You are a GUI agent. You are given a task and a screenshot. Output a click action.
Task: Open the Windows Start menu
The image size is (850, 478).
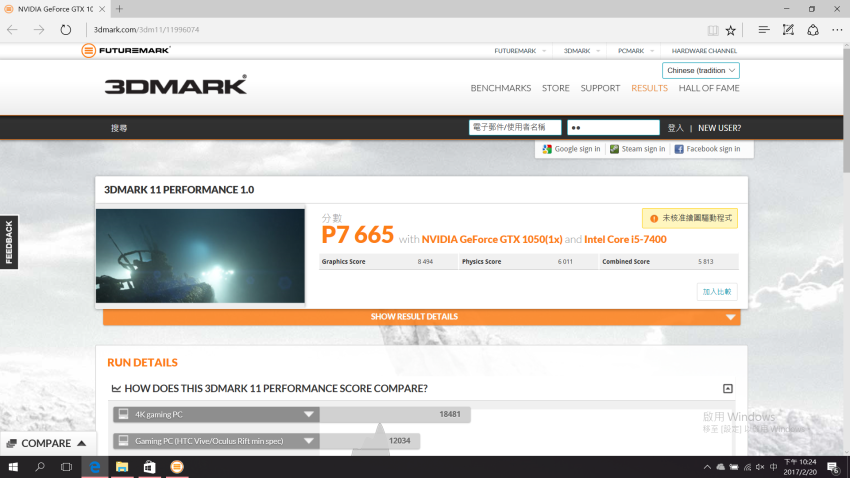click(x=13, y=467)
